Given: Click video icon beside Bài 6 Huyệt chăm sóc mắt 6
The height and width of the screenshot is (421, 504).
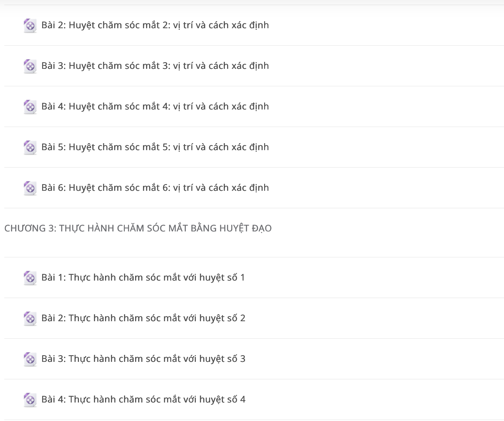Looking at the screenshot, I should [x=30, y=188].
